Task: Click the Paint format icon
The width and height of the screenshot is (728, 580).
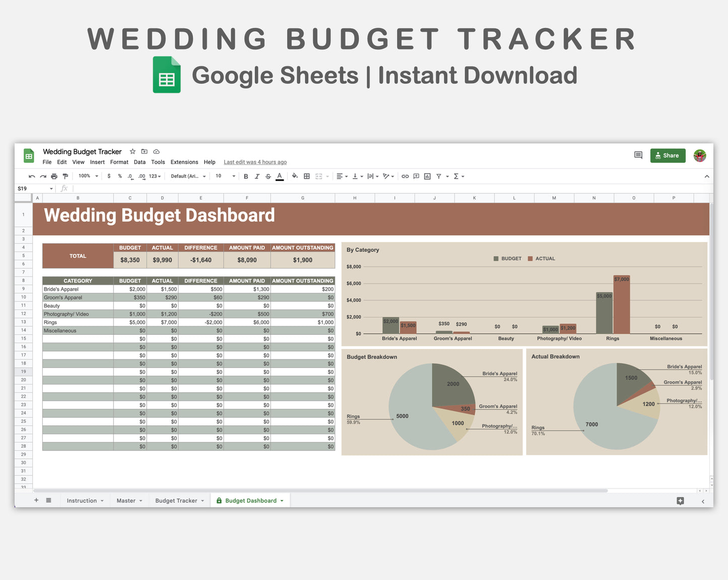Action: coord(65,176)
